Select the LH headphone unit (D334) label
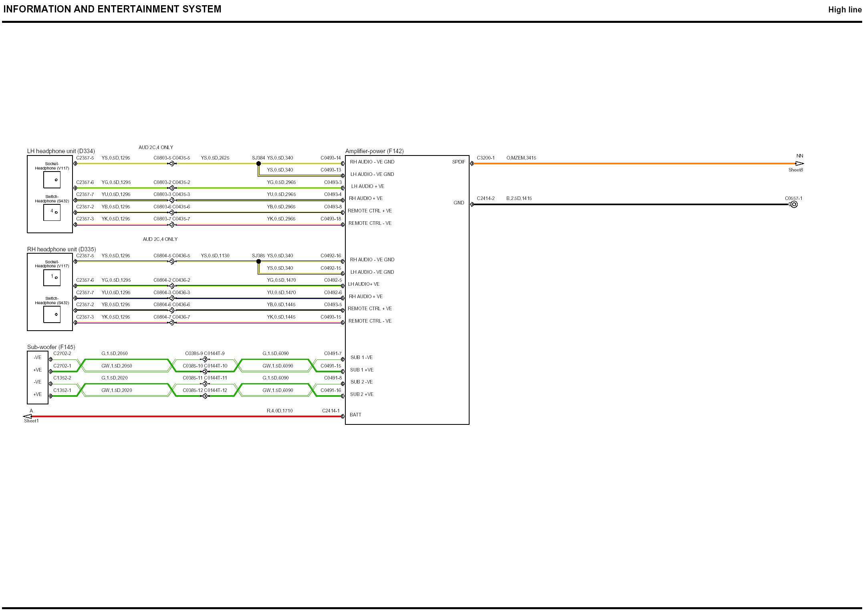 click(61, 151)
